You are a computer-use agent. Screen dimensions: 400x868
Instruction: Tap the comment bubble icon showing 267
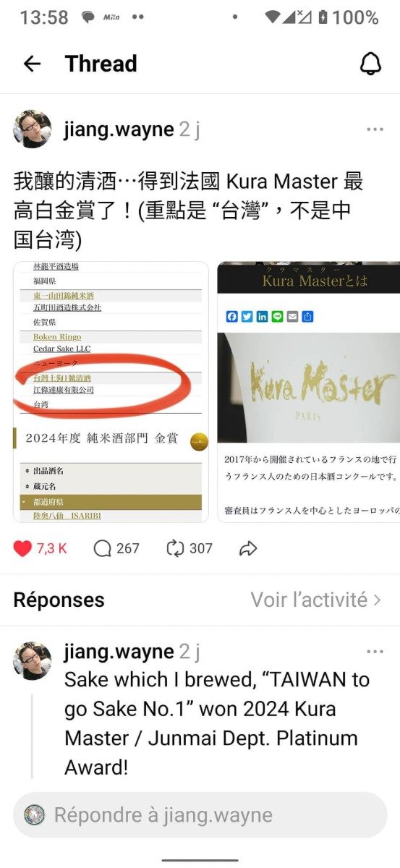tap(102, 548)
